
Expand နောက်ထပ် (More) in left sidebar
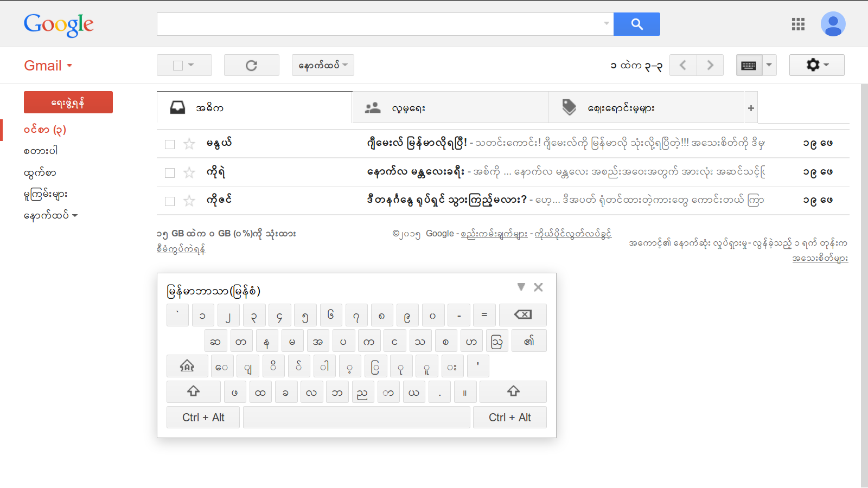51,215
